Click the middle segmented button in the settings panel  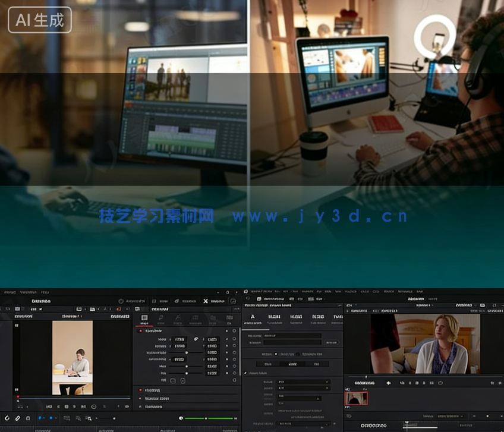click(292, 363)
